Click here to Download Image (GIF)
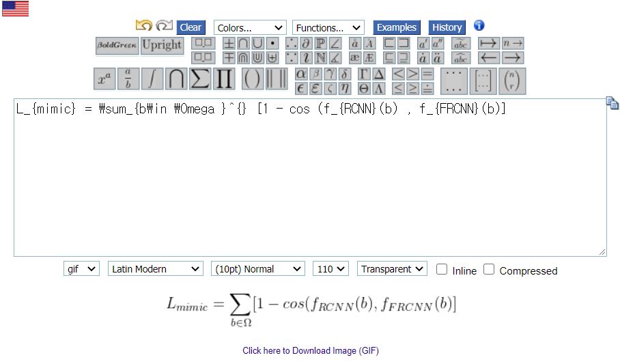 click(311, 350)
